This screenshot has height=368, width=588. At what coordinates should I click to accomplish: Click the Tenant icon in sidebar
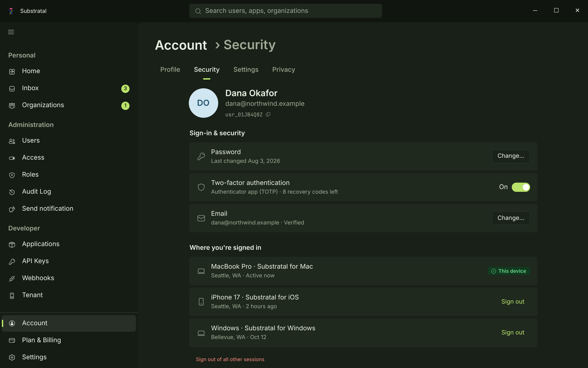12,296
